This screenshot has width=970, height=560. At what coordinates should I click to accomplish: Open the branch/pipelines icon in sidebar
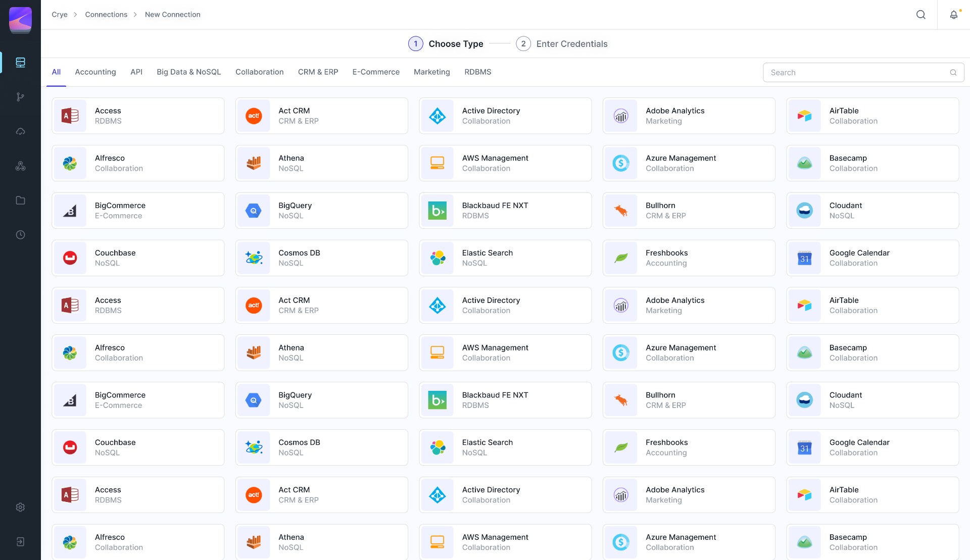(x=20, y=97)
